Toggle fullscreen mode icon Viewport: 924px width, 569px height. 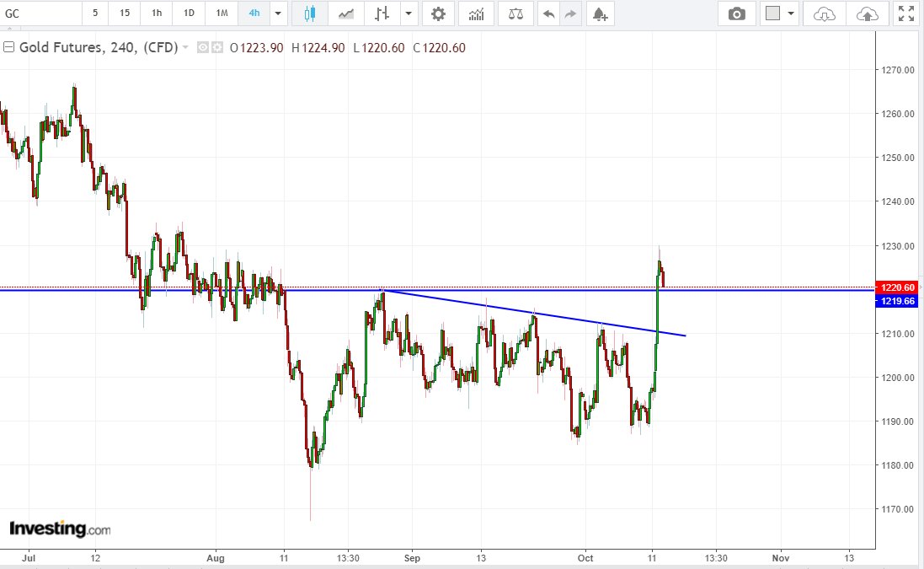coord(906,13)
